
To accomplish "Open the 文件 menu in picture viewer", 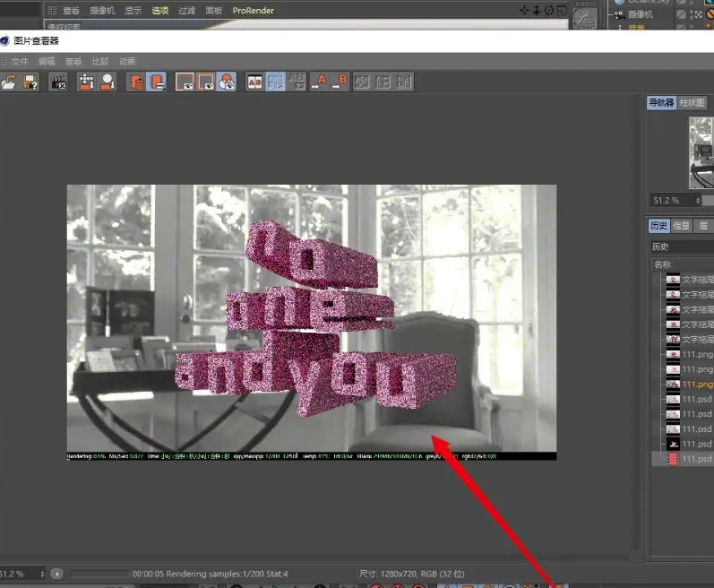I will pos(20,62).
